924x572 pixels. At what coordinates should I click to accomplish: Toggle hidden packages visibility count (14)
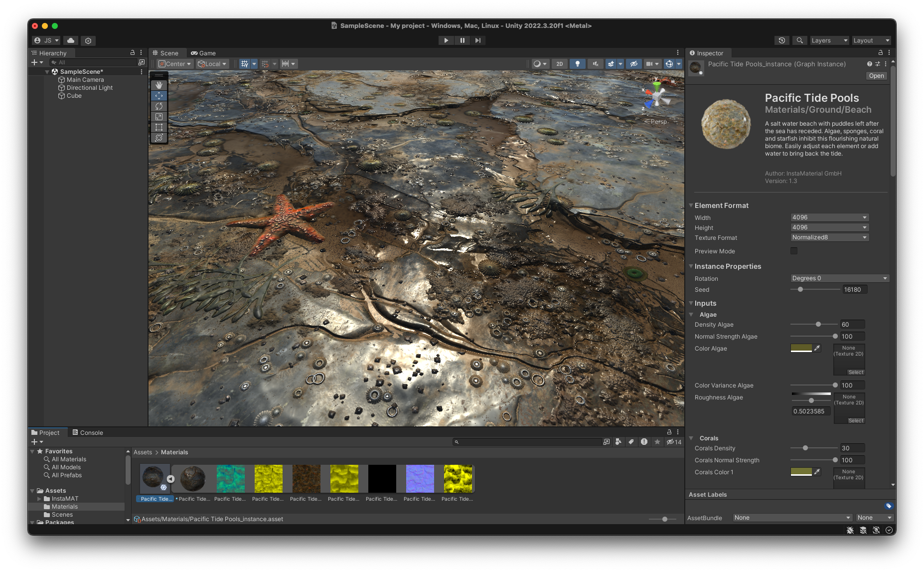click(x=674, y=442)
